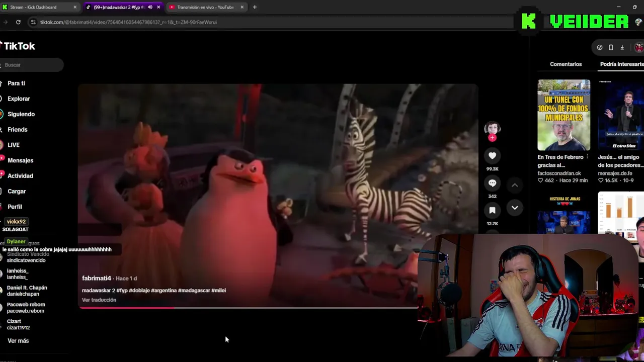Click the download desktop app icon
The height and width of the screenshot is (362, 644).
click(x=622, y=47)
